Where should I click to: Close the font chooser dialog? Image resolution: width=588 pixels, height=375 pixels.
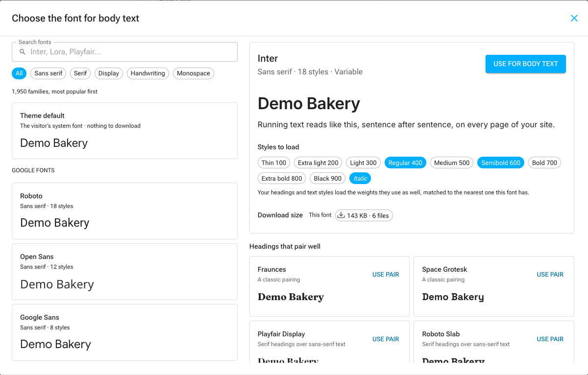tap(574, 18)
